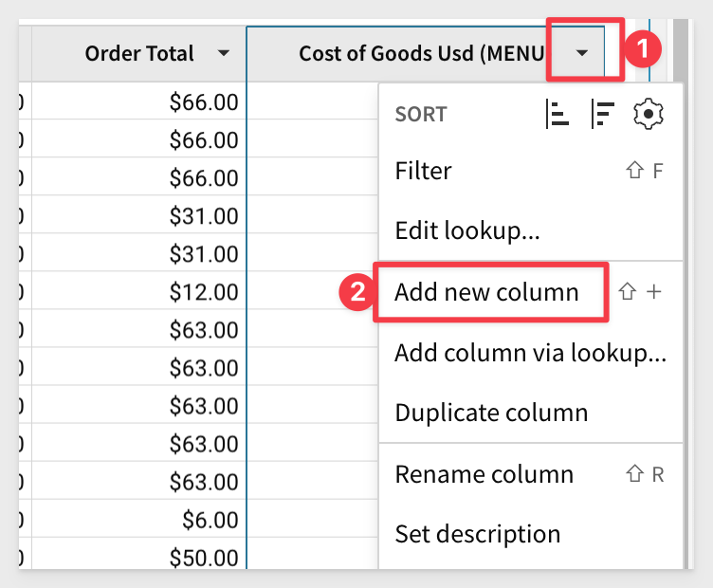Select Rename column menu entry
This screenshot has height=588, width=713.
pos(484,474)
